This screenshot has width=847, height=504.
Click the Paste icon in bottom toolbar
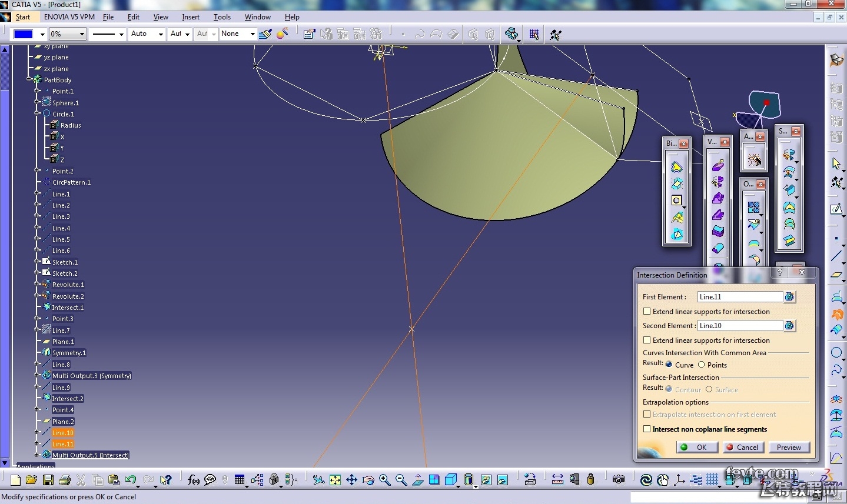click(x=114, y=480)
